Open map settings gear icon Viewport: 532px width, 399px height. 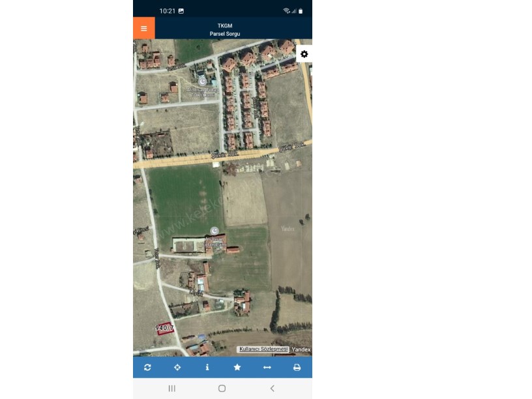click(x=304, y=54)
